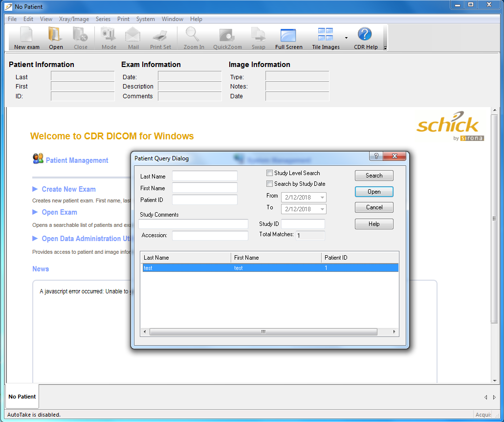Expand the Tile Images dropdown arrow
This screenshot has width=504, height=422.
tap(346, 38)
